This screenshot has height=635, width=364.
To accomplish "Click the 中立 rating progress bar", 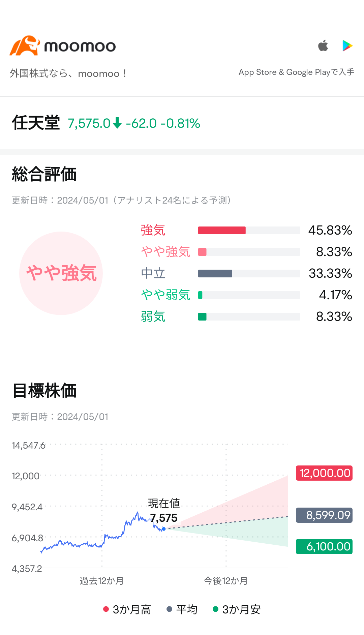I will tap(249, 273).
